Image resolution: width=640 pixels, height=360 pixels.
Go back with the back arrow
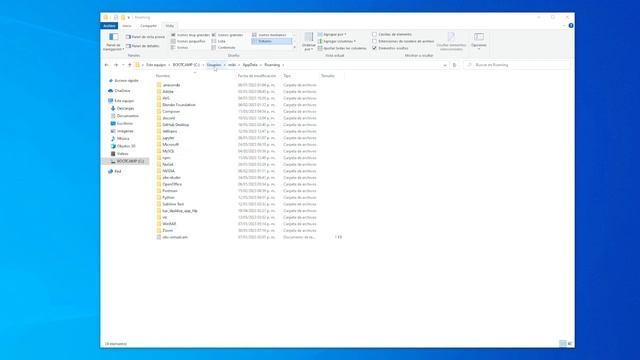pos(107,65)
